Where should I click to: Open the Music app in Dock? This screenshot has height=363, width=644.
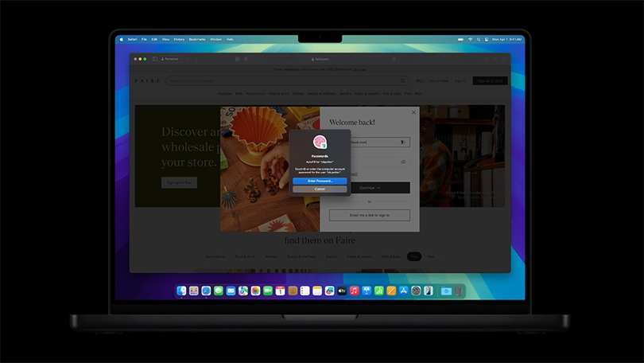pyautogui.click(x=354, y=291)
